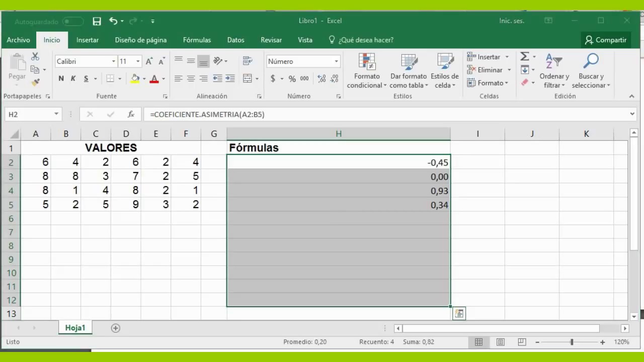Open Dar formato como tabla
644x362 pixels.
(408, 71)
